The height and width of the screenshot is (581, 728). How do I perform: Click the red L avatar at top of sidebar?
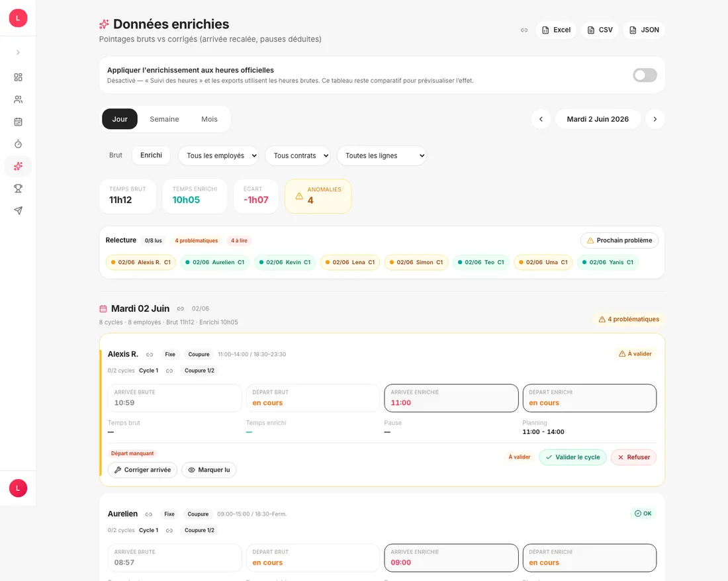pos(18,18)
